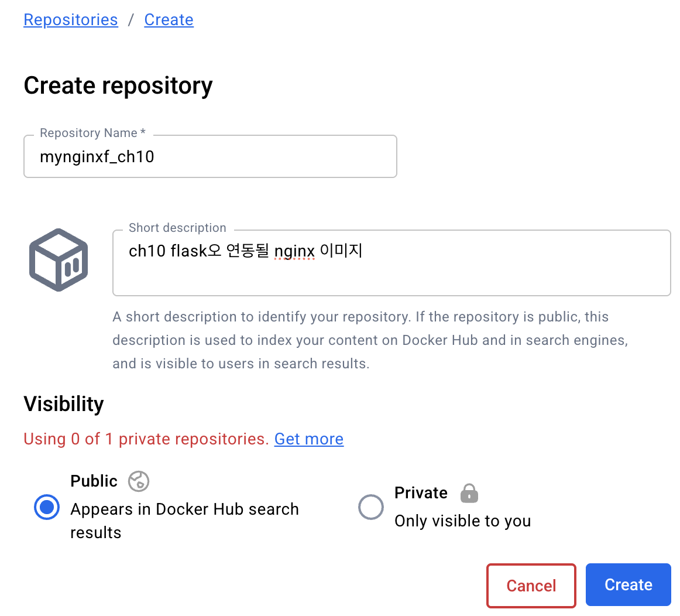
Task: Click the "Using 0 of 1 private repositories" notice
Action: tap(146, 439)
